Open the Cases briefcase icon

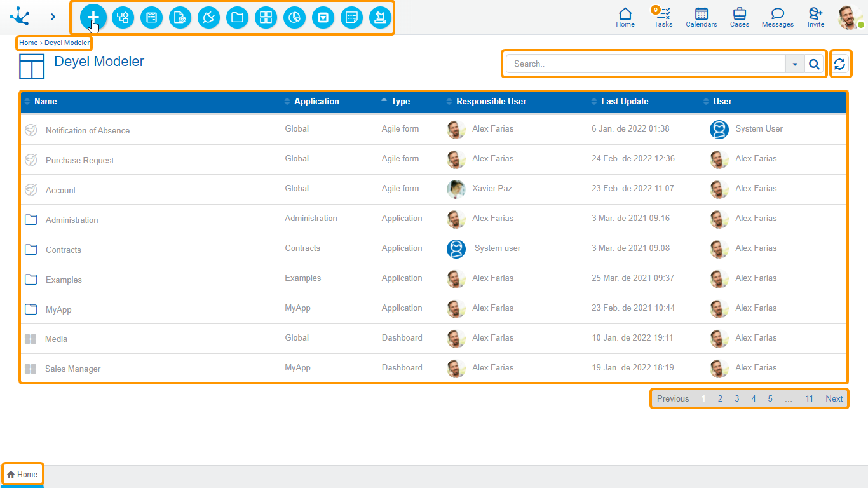[740, 17]
